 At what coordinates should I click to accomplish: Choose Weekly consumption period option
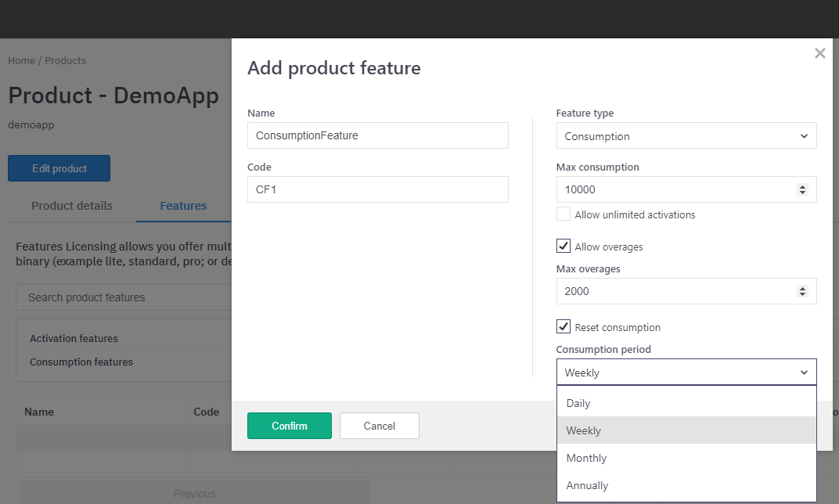[584, 430]
